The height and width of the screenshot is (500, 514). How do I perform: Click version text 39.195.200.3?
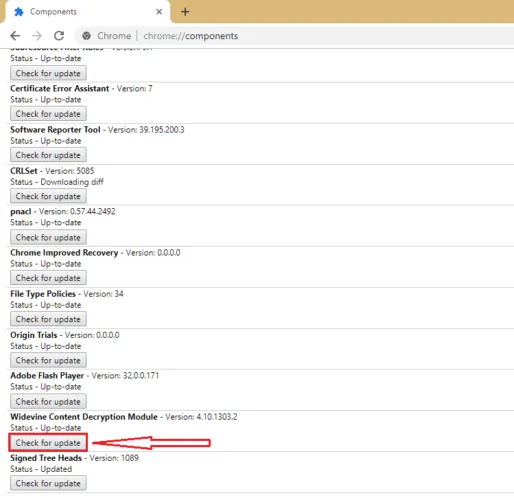(x=162, y=130)
